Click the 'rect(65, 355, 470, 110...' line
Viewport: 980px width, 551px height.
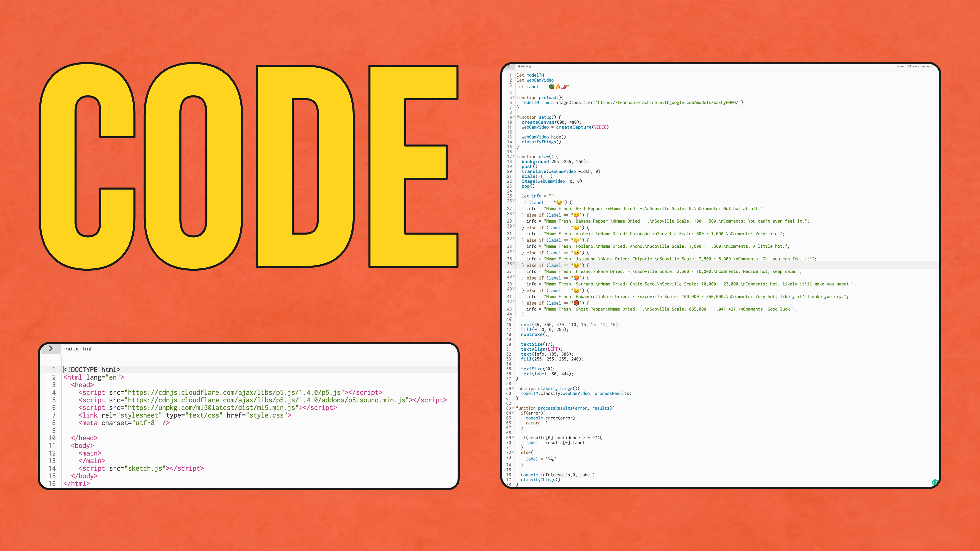point(570,325)
